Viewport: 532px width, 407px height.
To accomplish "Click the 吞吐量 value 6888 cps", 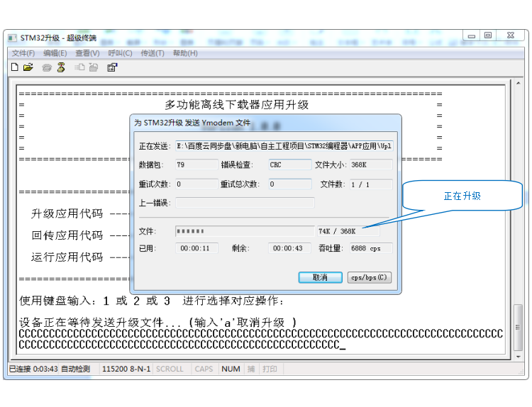I will click(371, 248).
